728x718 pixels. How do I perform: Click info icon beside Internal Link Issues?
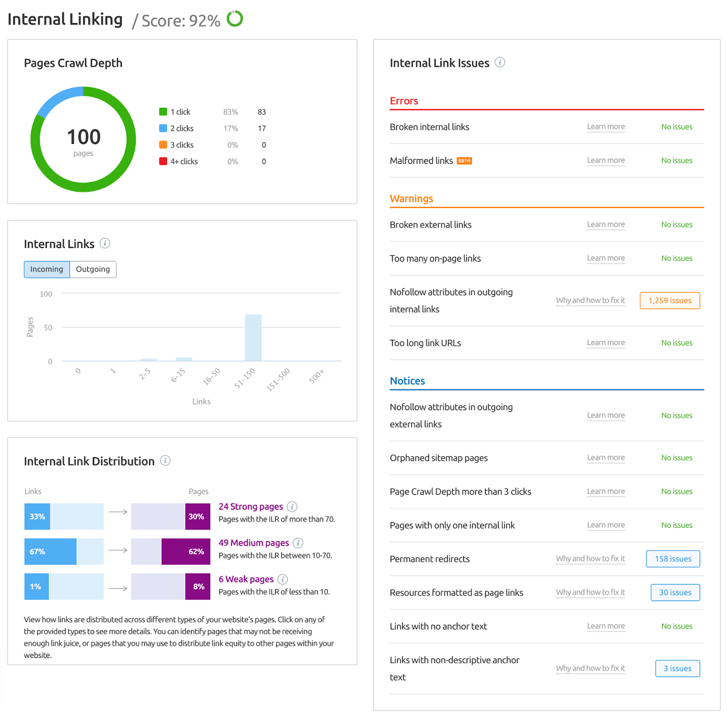point(500,62)
